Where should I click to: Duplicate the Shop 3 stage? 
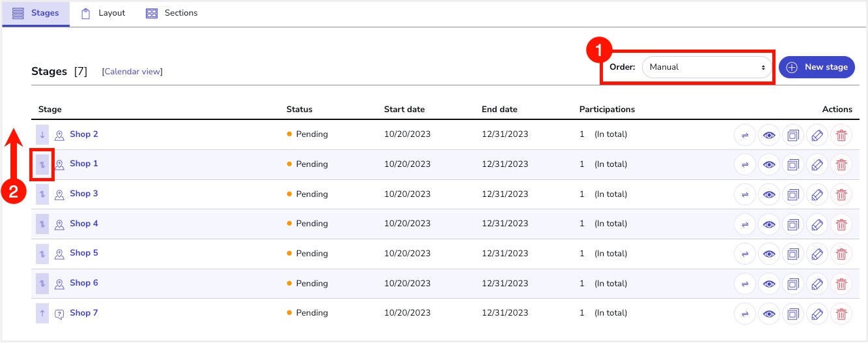(x=792, y=194)
